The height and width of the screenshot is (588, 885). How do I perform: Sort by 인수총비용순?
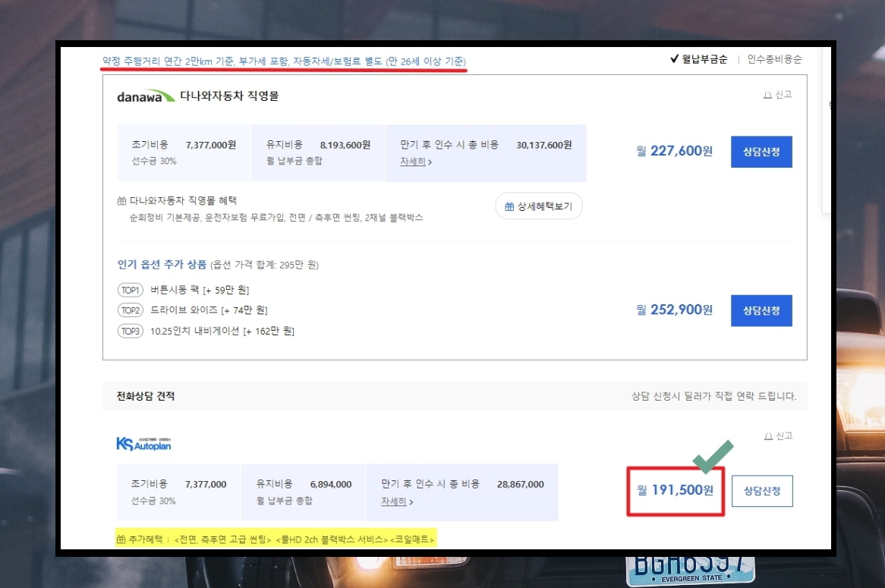[x=774, y=59]
